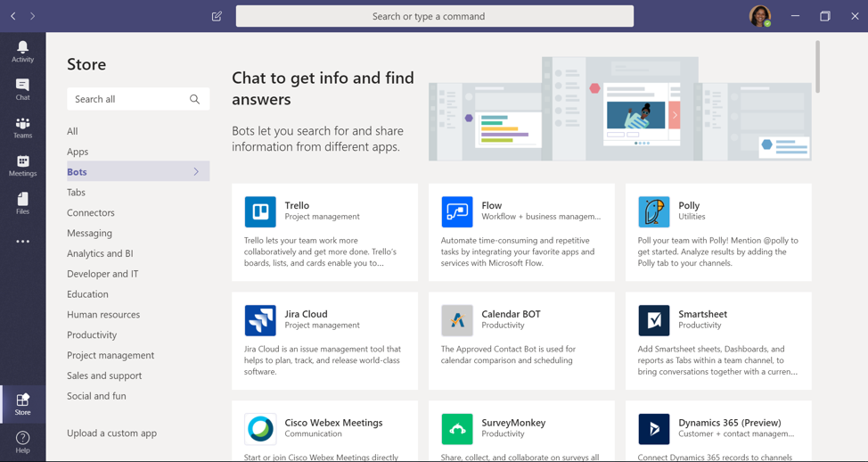Click the Jira Cloud app icon

pos(260,320)
